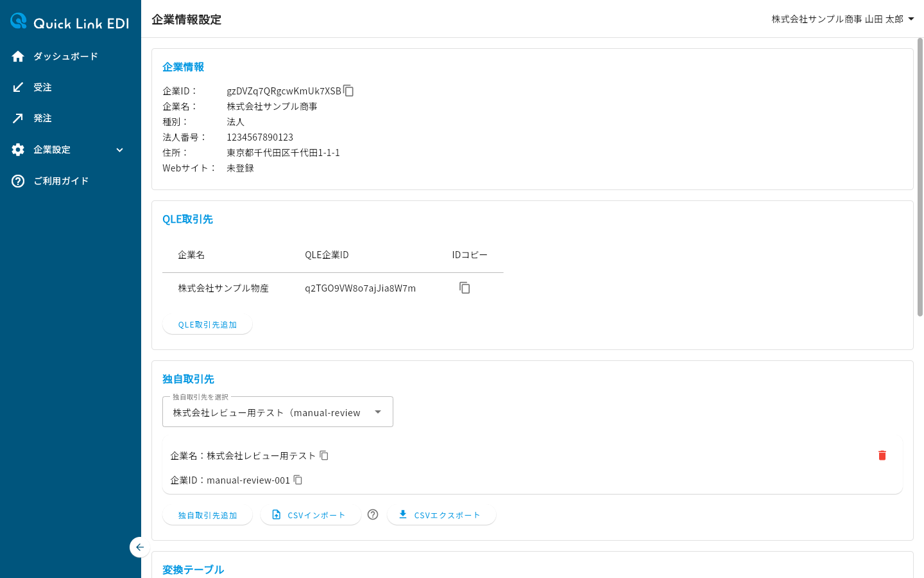Click the 企業名 value 株式会社サンプル商事
Viewport: 924px width, 578px height.
click(x=272, y=106)
